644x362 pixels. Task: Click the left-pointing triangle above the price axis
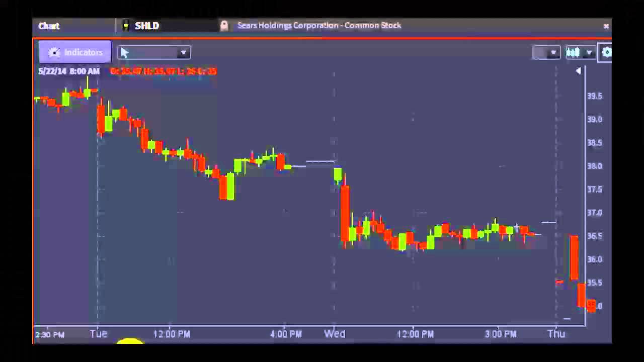pos(578,71)
